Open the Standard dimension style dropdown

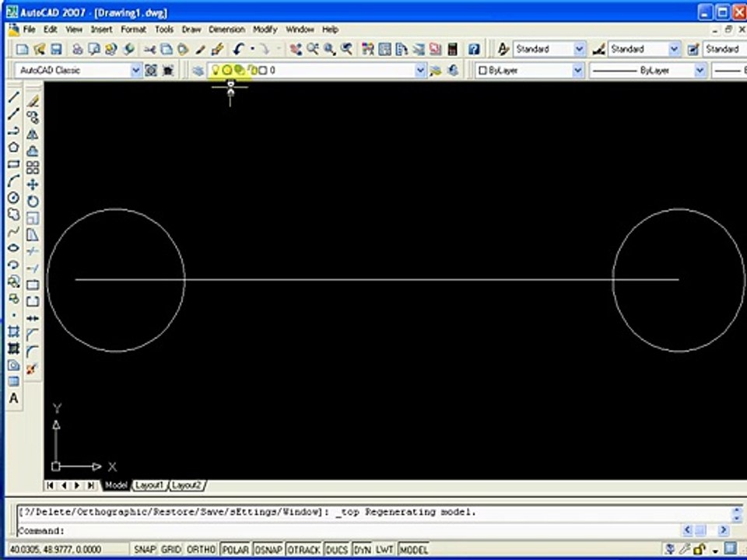(674, 49)
